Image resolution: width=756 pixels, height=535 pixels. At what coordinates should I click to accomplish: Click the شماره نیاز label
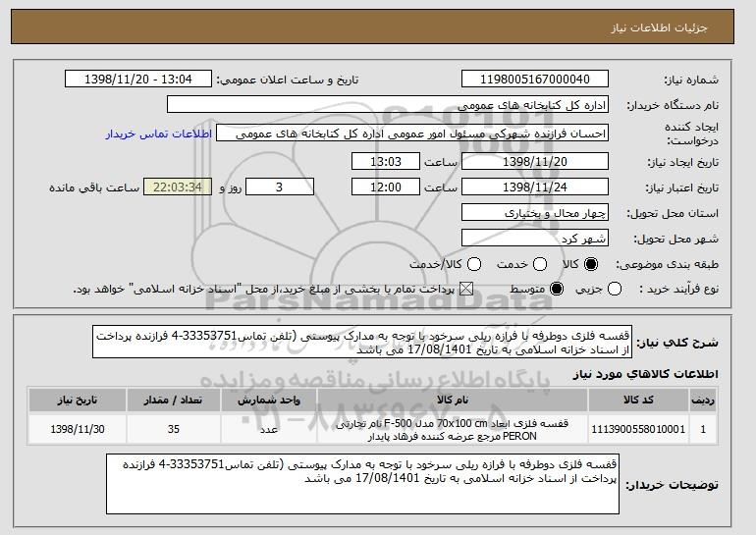[x=691, y=80]
